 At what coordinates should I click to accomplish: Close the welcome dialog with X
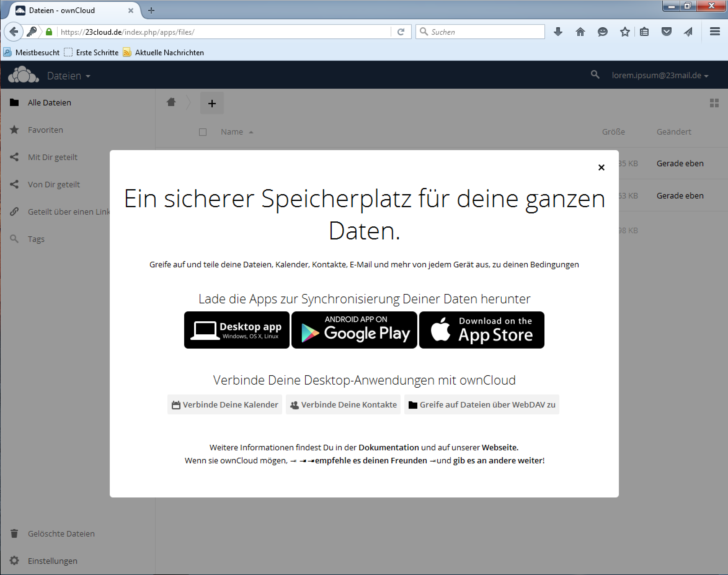(601, 167)
